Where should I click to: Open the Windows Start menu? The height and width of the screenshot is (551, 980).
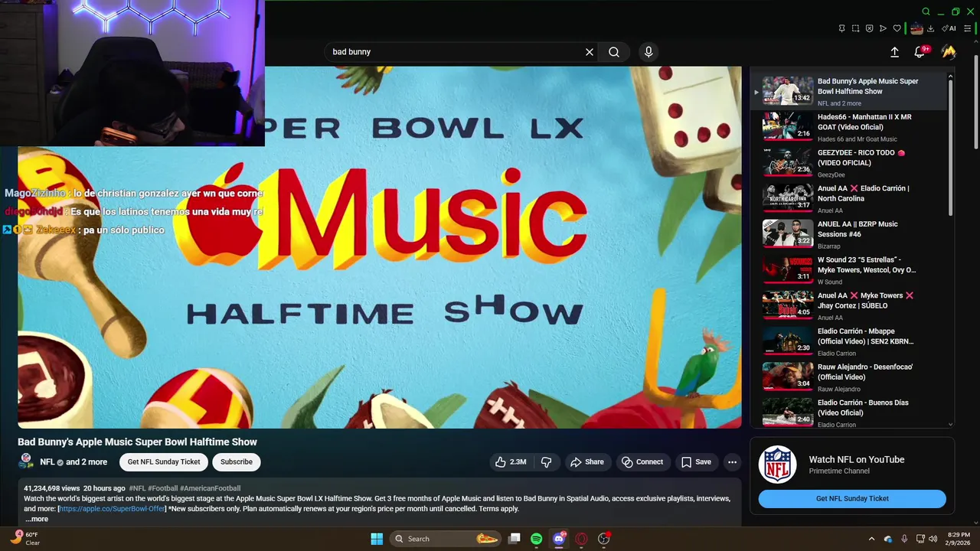click(377, 539)
